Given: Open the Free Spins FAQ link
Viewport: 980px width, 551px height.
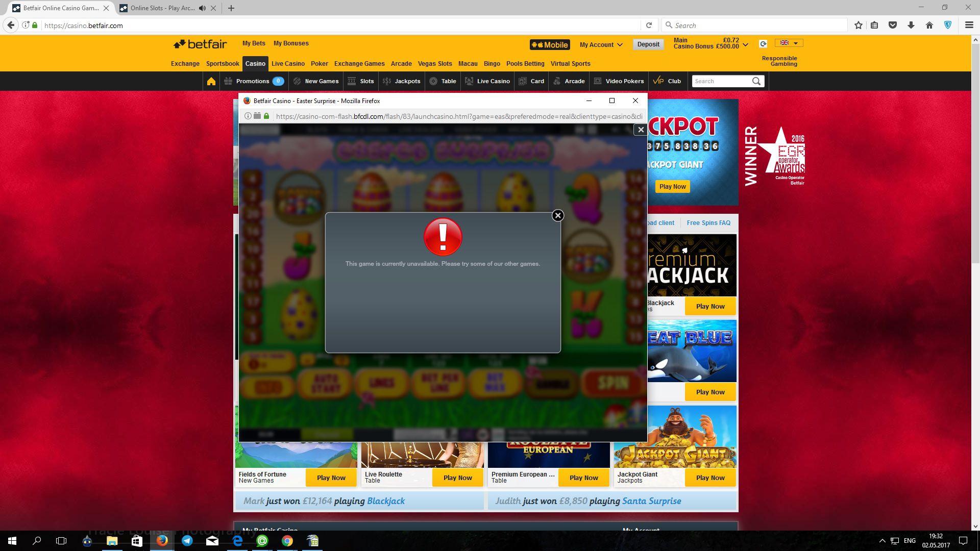Looking at the screenshot, I should point(708,223).
